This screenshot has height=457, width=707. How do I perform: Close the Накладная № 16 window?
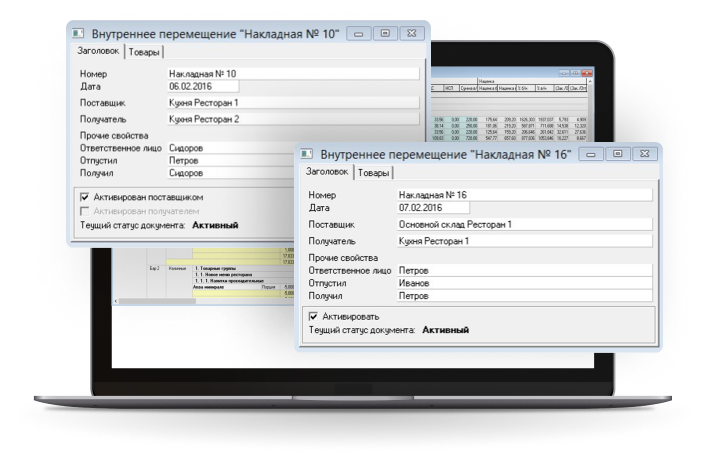point(644,154)
